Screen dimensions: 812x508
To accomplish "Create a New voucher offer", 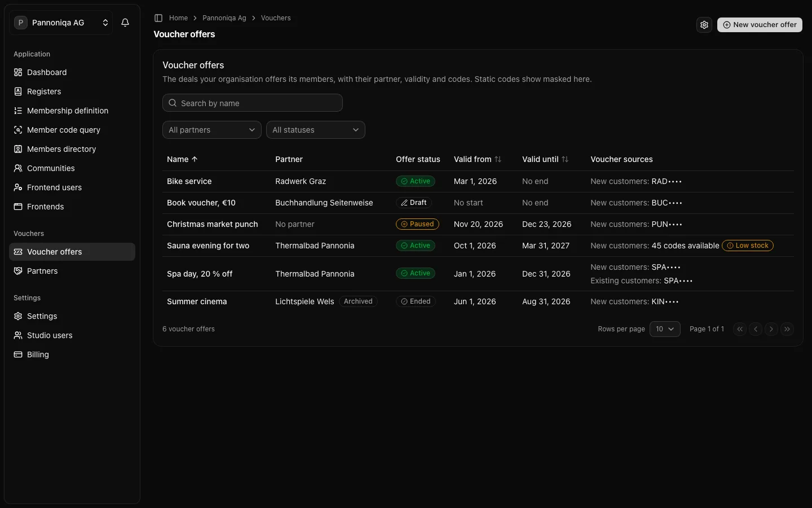I will pyautogui.click(x=760, y=25).
